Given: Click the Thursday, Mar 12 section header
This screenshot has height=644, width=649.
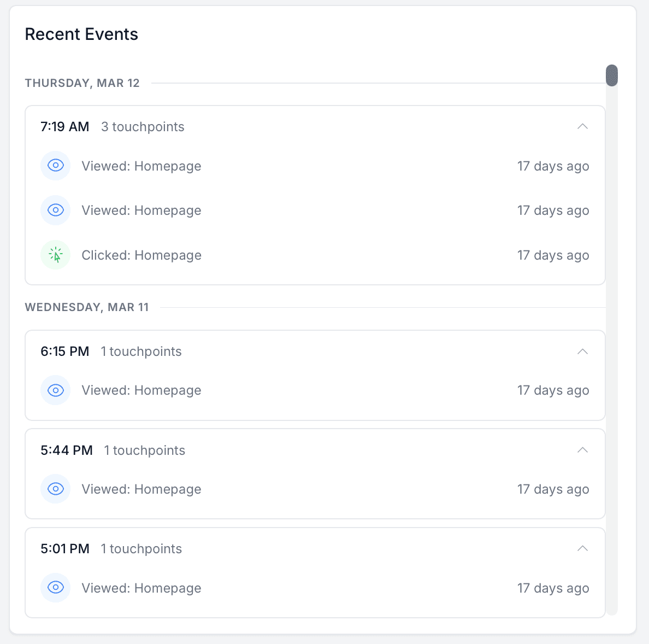Looking at the screenshot, I should point(82,83).
